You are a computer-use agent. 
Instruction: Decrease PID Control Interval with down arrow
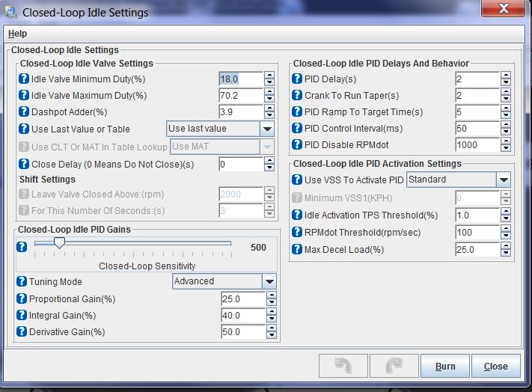[506, 132]
